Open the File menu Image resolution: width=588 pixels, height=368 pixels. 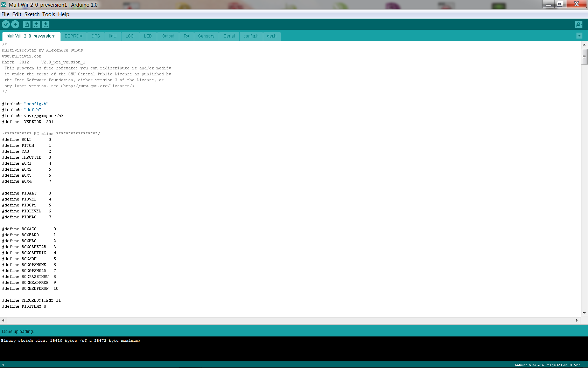(x=5, y=14)
